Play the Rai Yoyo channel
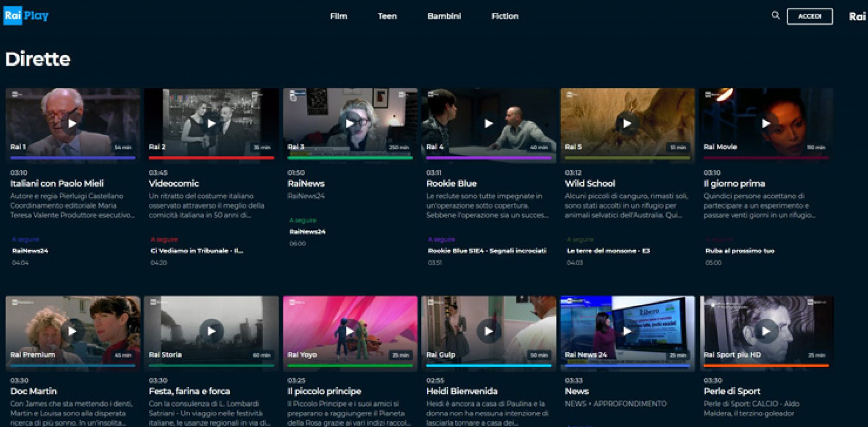 coord(349,332)
